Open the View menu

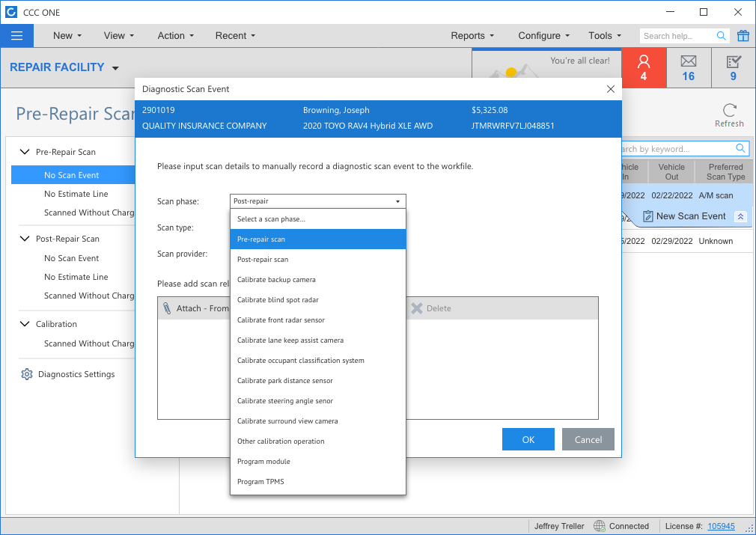119,36
